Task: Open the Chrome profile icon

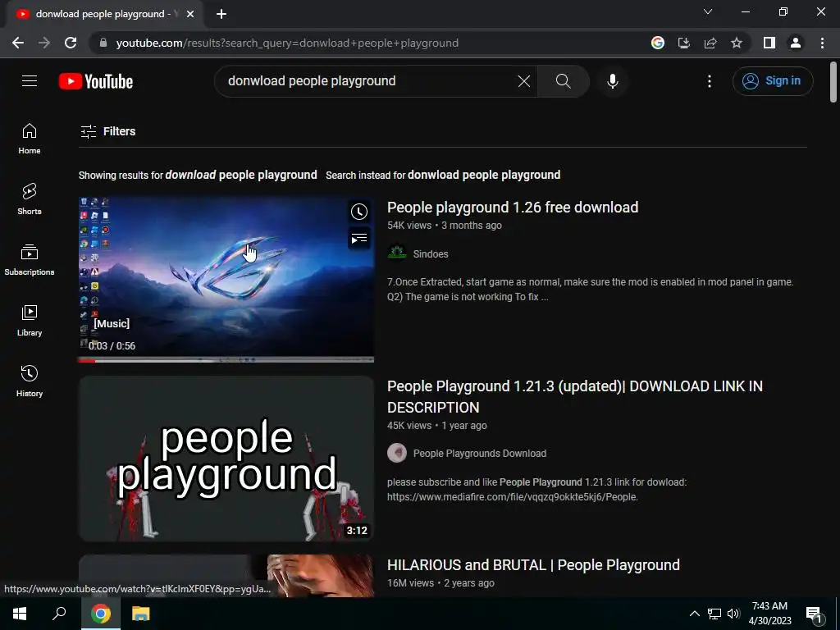Action: tap(796, 43)
